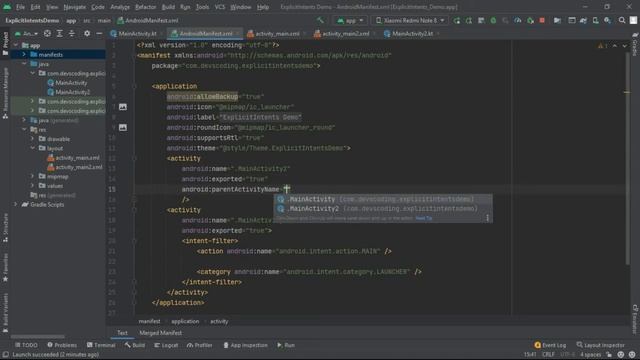Expand the drawable folder
Screen dimensions: 640x360
[33, 139]
